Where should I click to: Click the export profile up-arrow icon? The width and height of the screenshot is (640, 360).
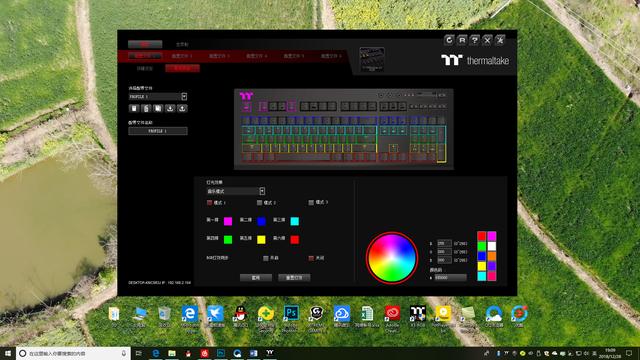pyautogui.click(x=182, y=108)
